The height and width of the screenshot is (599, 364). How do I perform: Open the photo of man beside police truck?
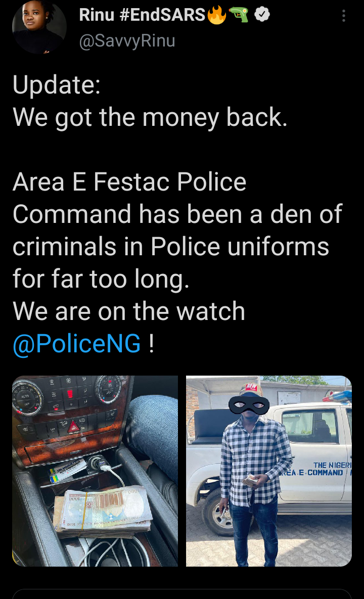click(x=269, y=471)
